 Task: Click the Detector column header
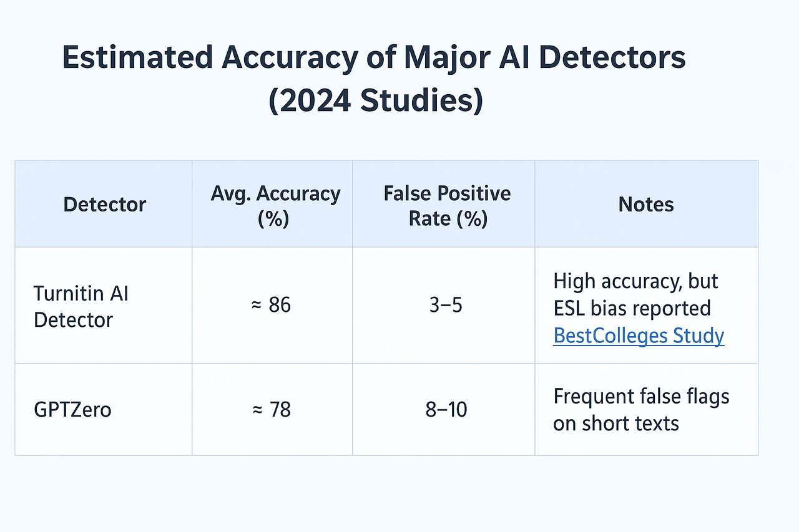[x=104, y=205]
